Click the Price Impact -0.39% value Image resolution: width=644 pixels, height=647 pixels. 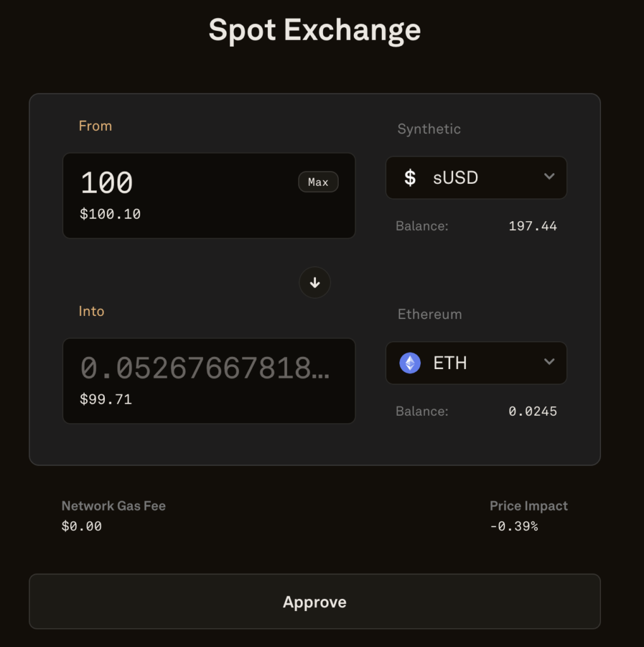[514, 526]
